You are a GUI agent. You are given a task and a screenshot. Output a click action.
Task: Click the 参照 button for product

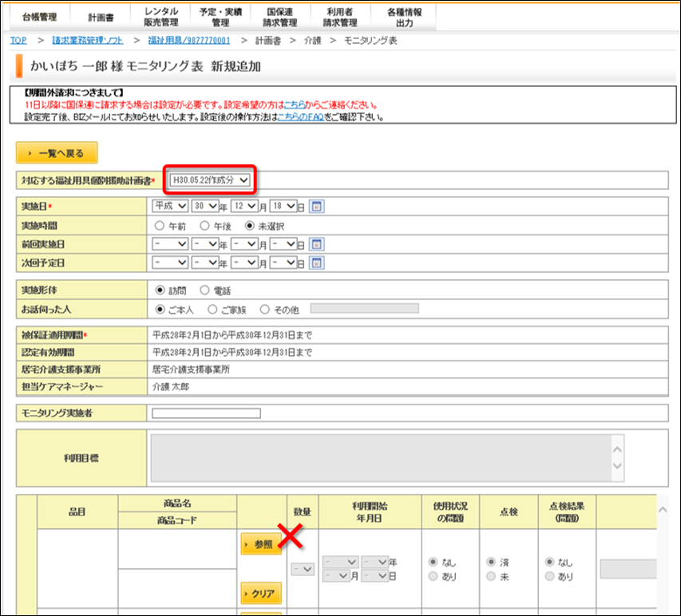(261, 544)
